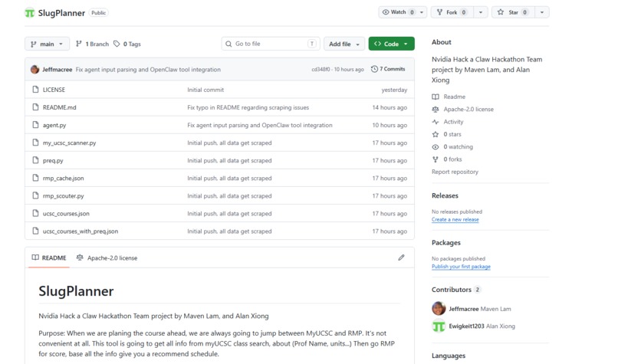Viewport: 618px width, 364px height.
Task: Click the file icon beside rmp_scouter.py
Action: pyautogui.click(x=35, y=195)
